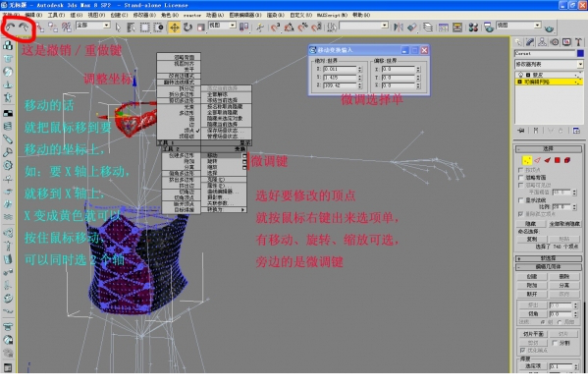The image size is (588, 388).
Task: Toggle the Angle Snap icon
Action: [x=289, y=28]
